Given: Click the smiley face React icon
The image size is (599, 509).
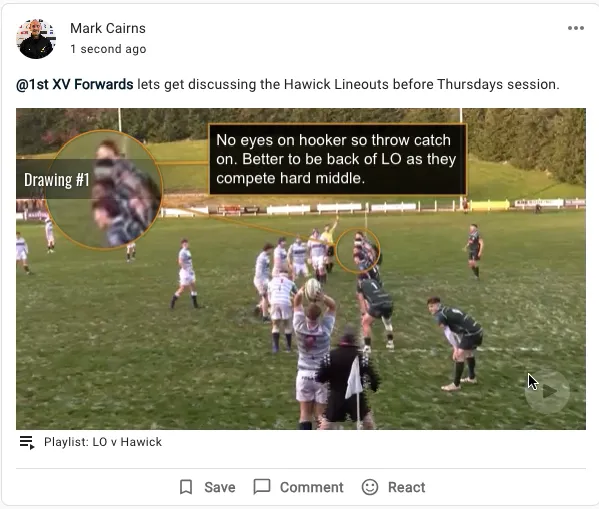Looking at the screenshot, I should tap(370, 487).
